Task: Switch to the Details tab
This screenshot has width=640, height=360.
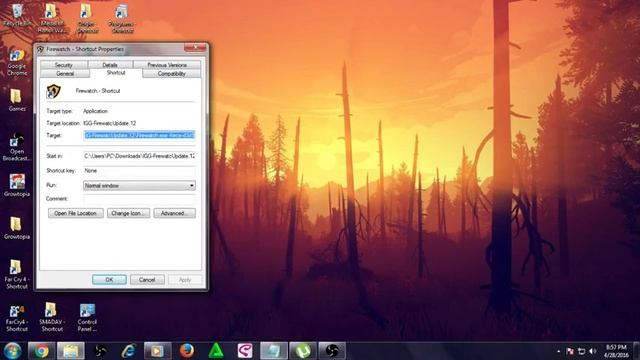Action: coord(110,65)
